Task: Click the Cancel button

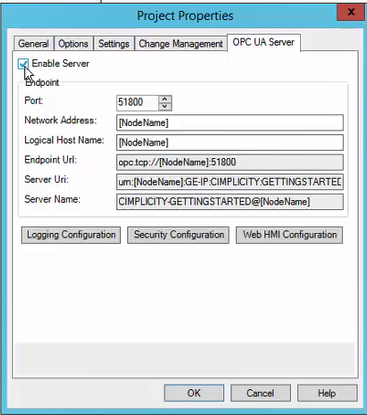Action: (x=260, y=393)
